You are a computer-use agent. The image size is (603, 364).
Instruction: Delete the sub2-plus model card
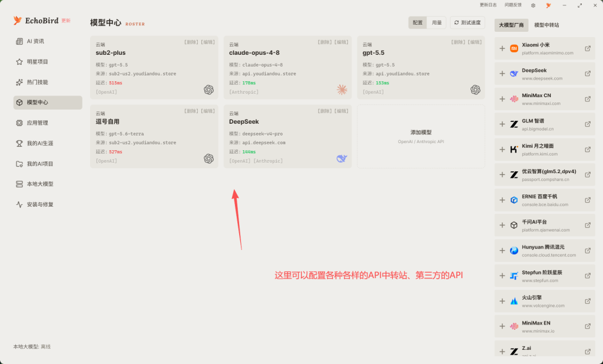pyautogui.click(x=191, y=42)
